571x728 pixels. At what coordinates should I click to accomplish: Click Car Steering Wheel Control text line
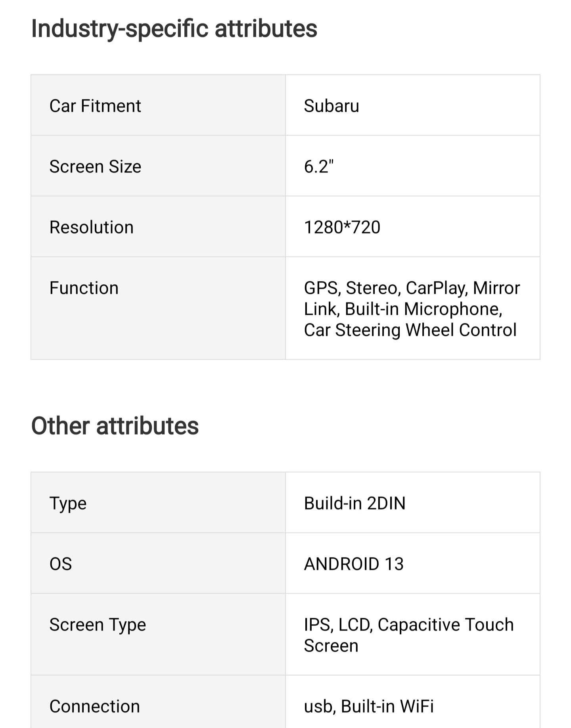point(410,330)
